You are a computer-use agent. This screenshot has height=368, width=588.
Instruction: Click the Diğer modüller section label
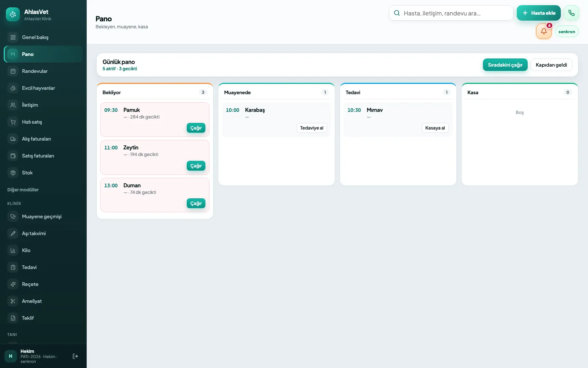23,190
